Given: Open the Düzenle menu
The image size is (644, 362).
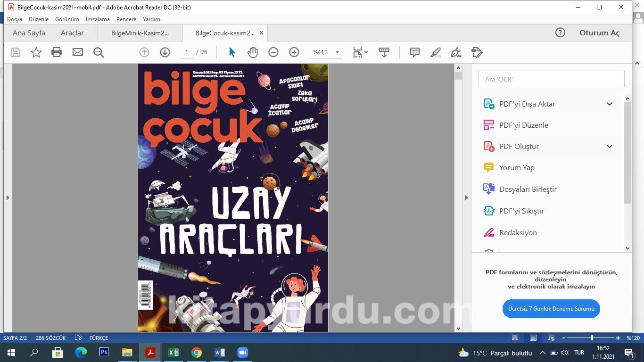Looking at the screenshot, I should pos(39,19).
